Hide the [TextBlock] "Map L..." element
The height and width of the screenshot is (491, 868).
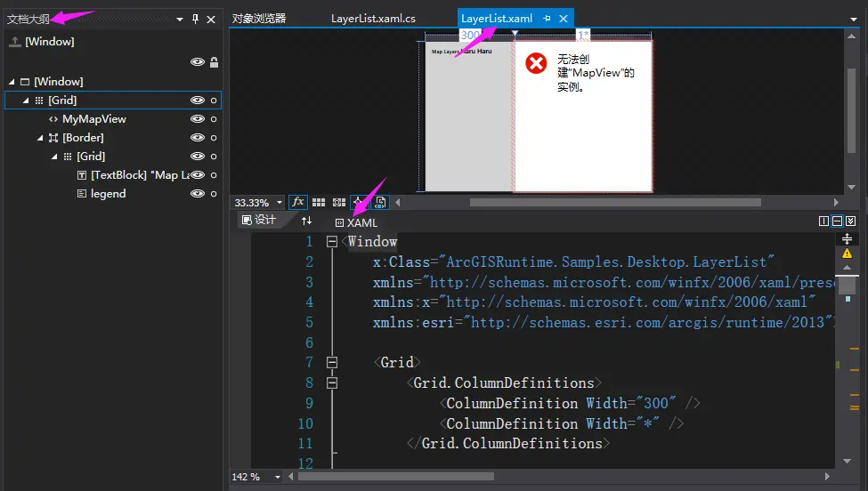pos(198,174)
